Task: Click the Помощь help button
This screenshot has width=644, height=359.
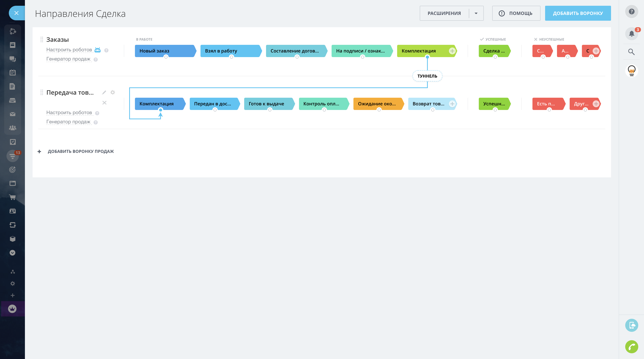Action: point(516,13)
